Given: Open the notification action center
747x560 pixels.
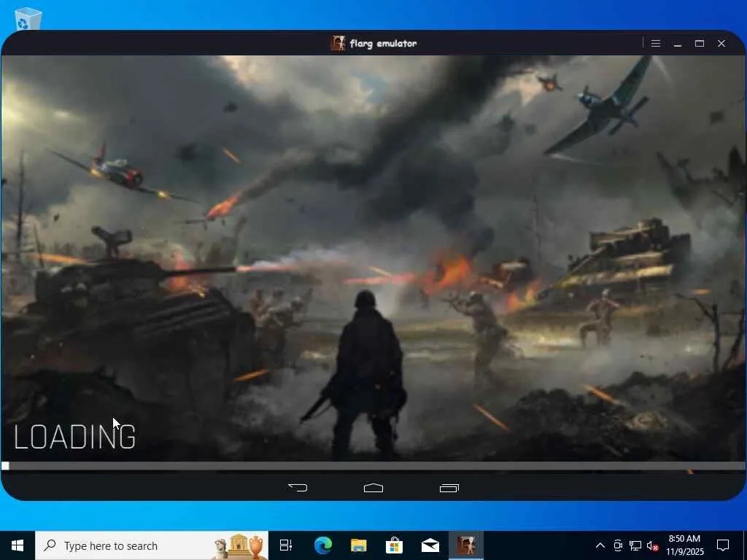Looking at the screenshot, I should tap(723, 545).
